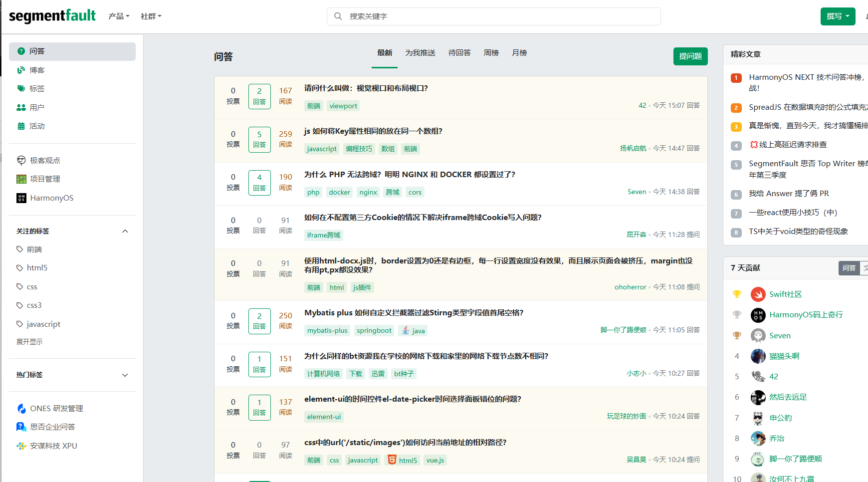The width and height of the screenshot is (868, 482).
Task: Open article 我给 Answer 提了俩 PR
Action: (789, 194)
